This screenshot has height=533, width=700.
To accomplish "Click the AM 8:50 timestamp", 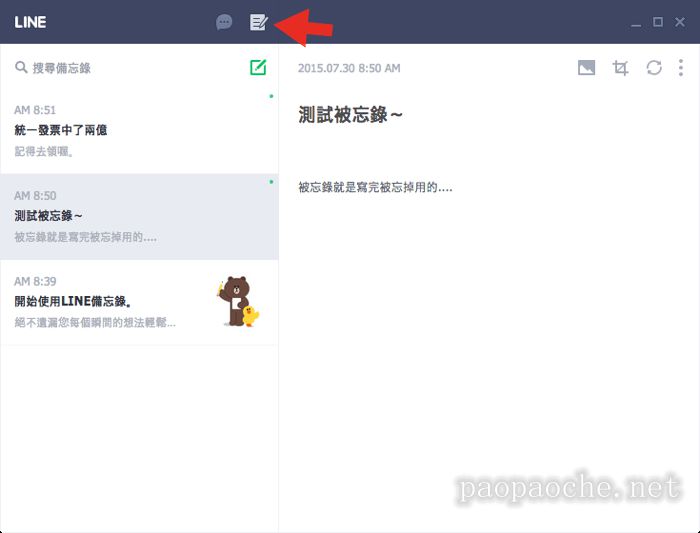I will 35,196.
